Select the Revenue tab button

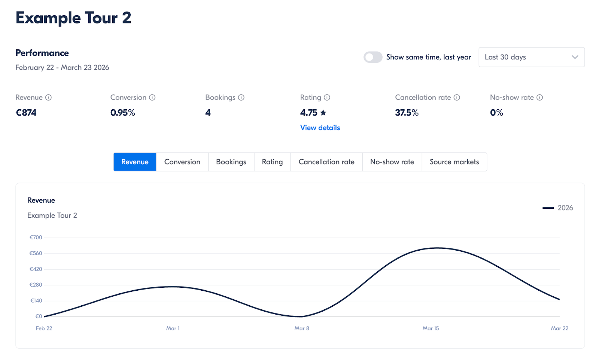tap(135, 162)
